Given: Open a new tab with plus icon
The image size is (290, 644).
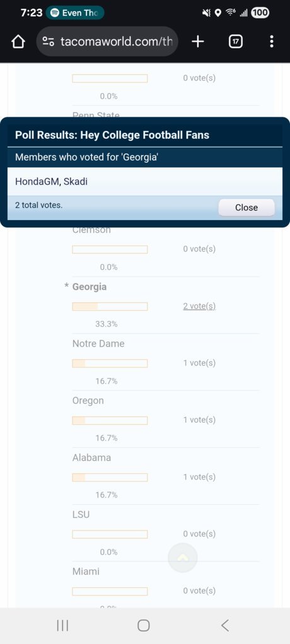Looking at the screenshot, I should 198,42.
